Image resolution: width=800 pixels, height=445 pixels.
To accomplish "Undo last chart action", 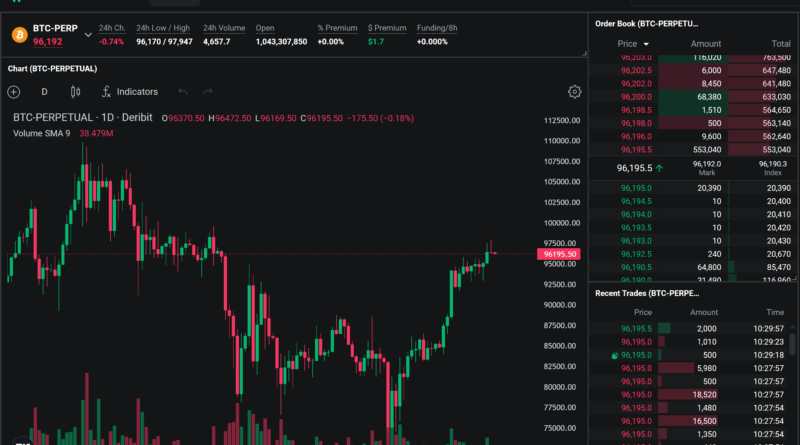I will pos(183,92).
